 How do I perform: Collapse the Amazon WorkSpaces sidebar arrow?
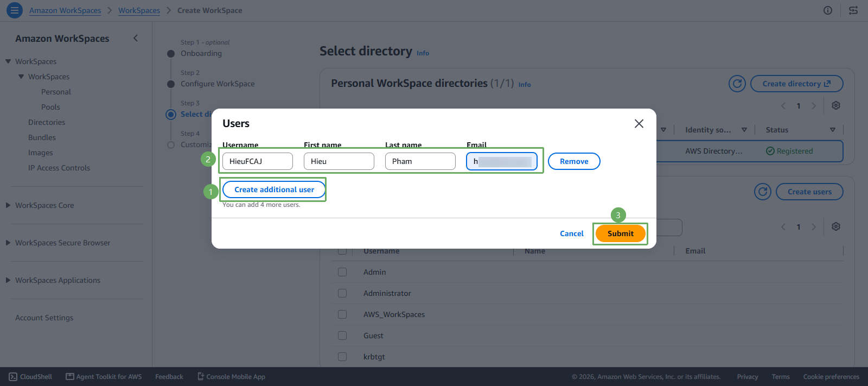click(136, 38)
